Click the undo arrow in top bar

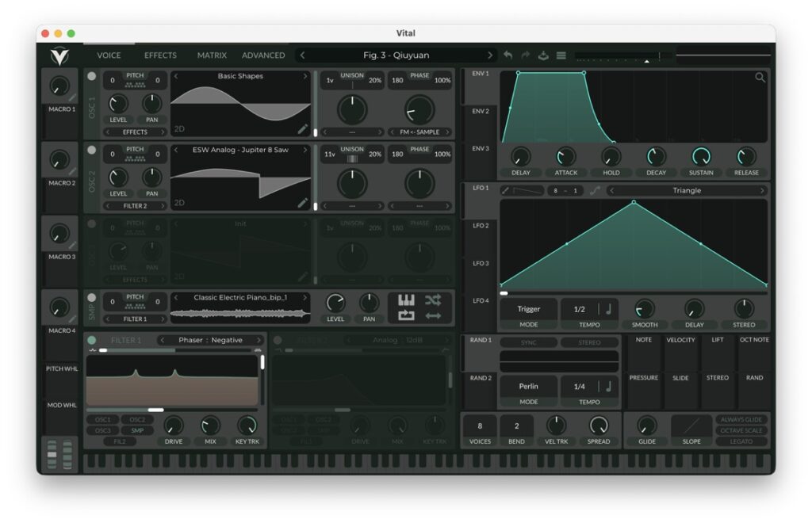pos(507,55)
